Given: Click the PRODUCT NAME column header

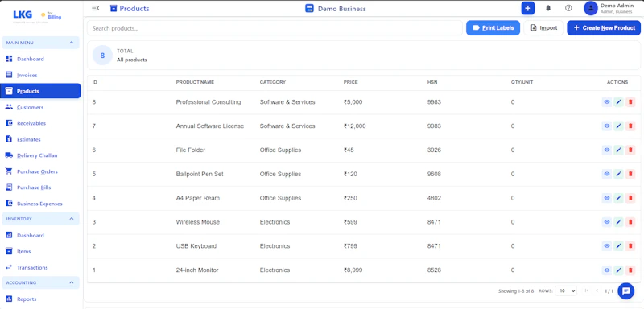Looking at the screenshot, I should click(x=195, y=82).
